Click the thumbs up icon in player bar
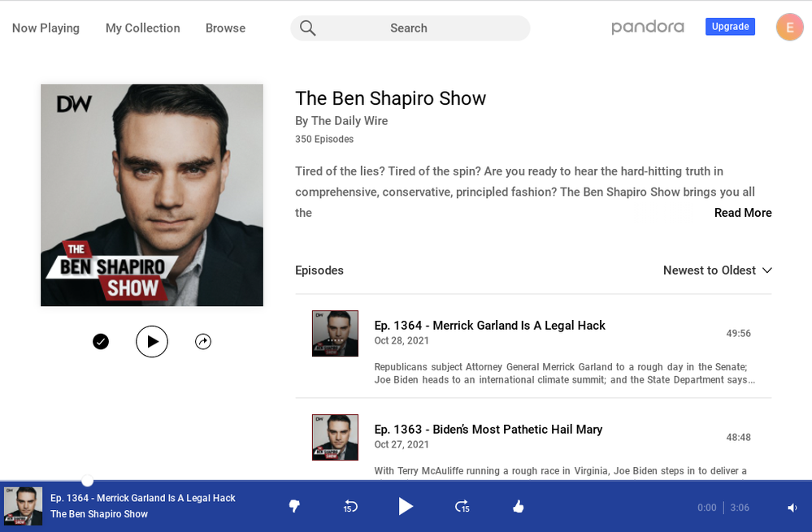Image resolution: width=812 pixels, height=532 pixels. (x=519, y=507)
